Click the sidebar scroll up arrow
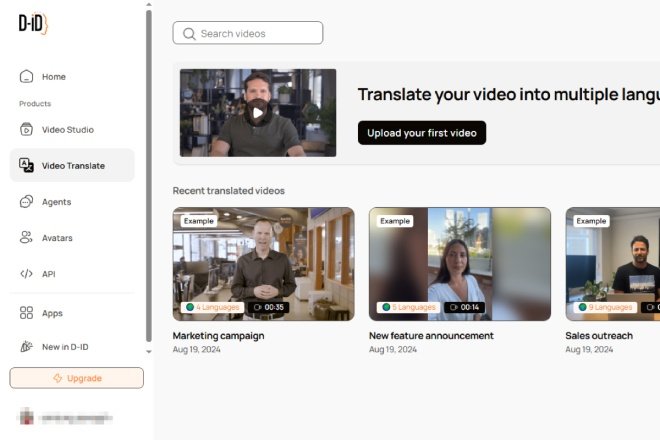Screen dimensions: 660x440 point(149,5)
